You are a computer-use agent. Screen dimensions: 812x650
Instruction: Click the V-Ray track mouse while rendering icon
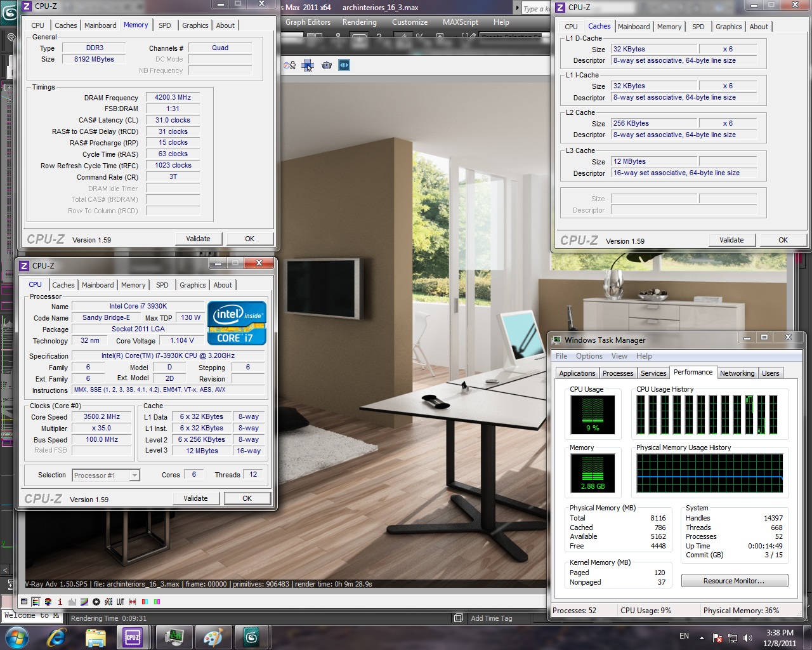pos(289,65)
